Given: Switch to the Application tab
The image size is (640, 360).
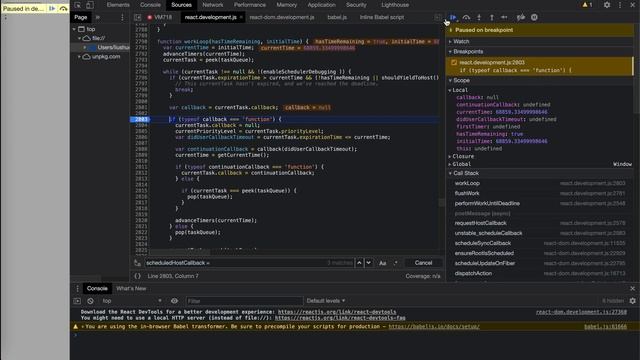Looking at the screenshot, I should 322,5.
